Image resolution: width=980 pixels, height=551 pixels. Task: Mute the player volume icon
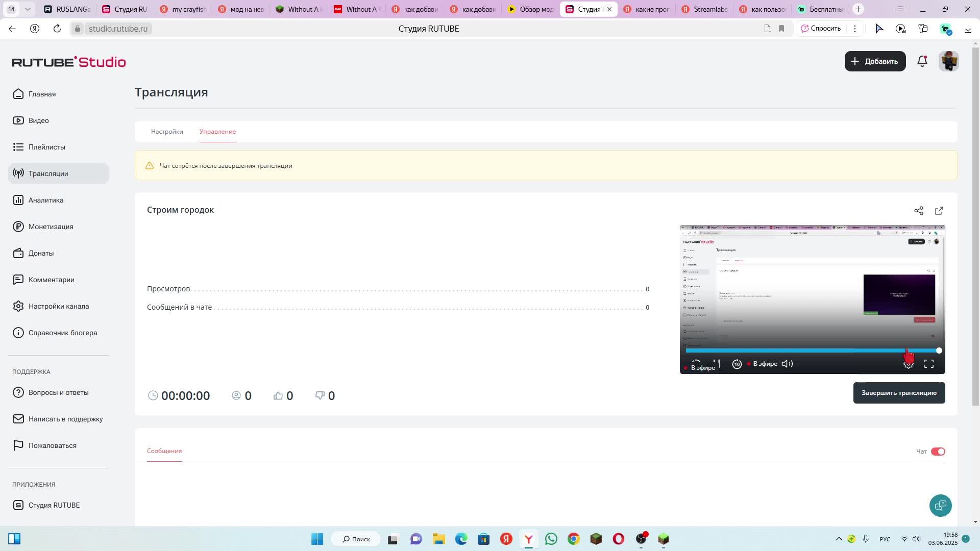tap(787, 364)
